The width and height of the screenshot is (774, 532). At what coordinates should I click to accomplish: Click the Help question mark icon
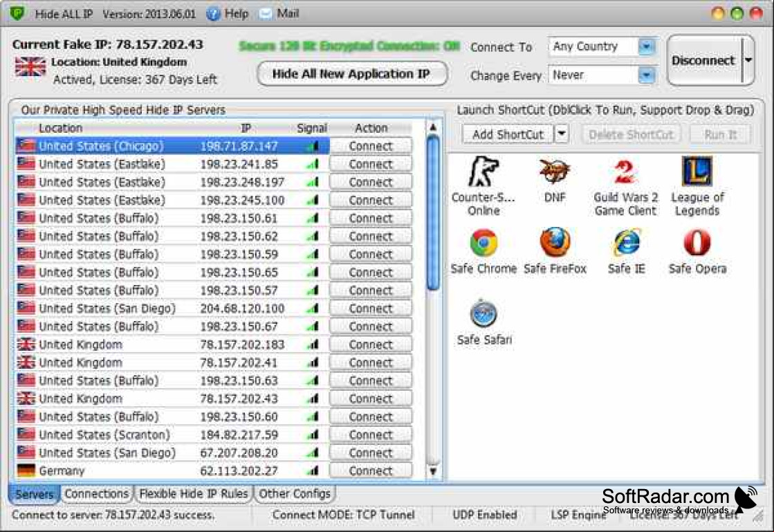[213, 14]
